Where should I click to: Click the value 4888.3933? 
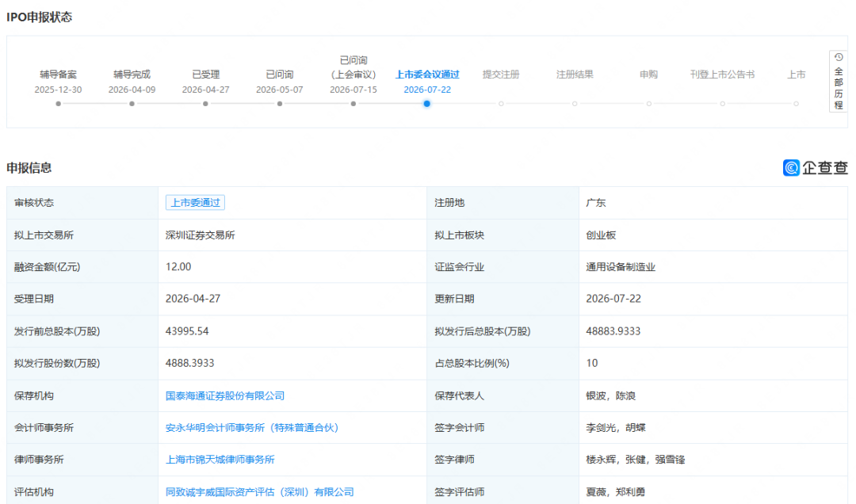(189, 363)
